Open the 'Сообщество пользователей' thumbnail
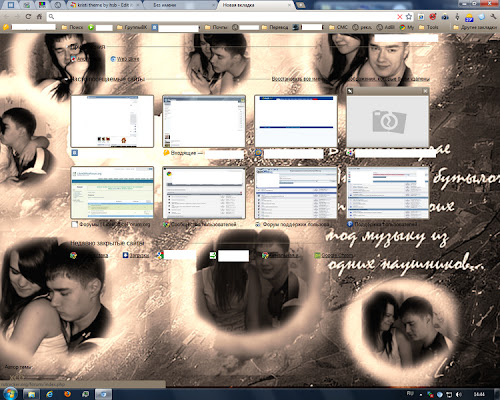The height and width of the screenshot is (400, 500). tap(204, 193)
